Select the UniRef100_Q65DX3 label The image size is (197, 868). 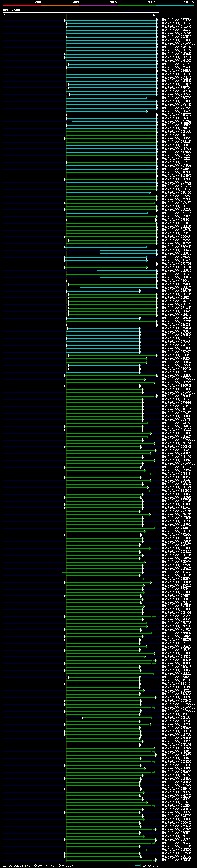pos(176,700)
